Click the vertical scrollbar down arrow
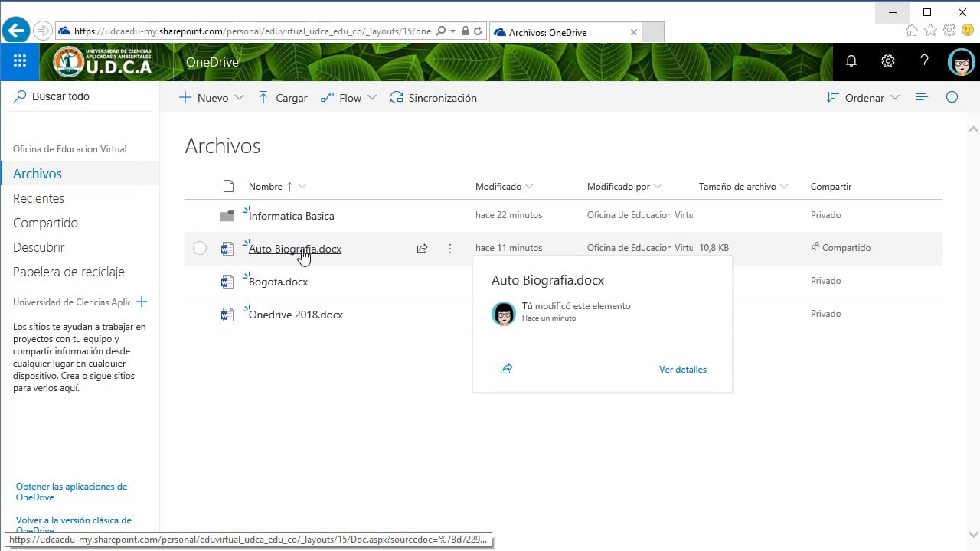Image resolution: width=980 pixels, height=551 pixels. tap(973, 535)
